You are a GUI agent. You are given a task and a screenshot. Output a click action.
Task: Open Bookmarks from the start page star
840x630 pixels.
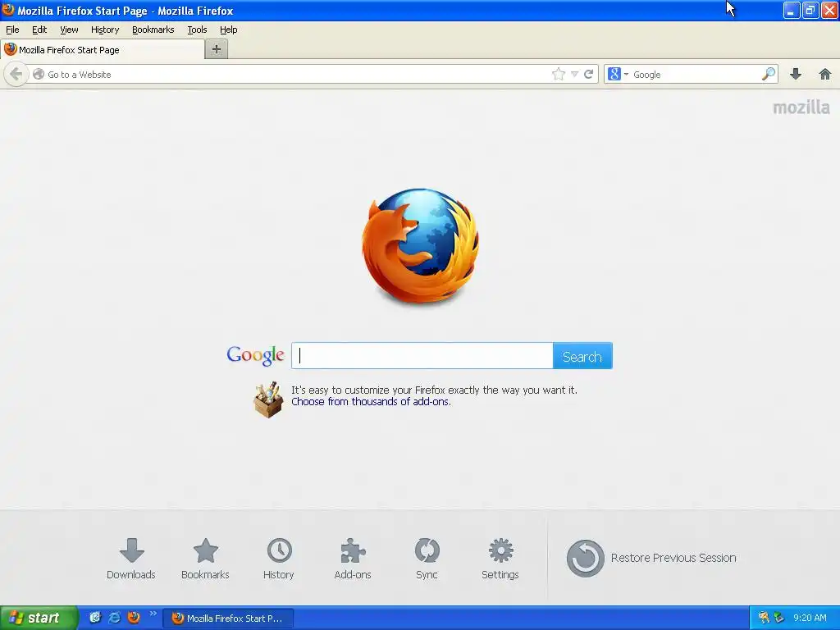[206, 550]
